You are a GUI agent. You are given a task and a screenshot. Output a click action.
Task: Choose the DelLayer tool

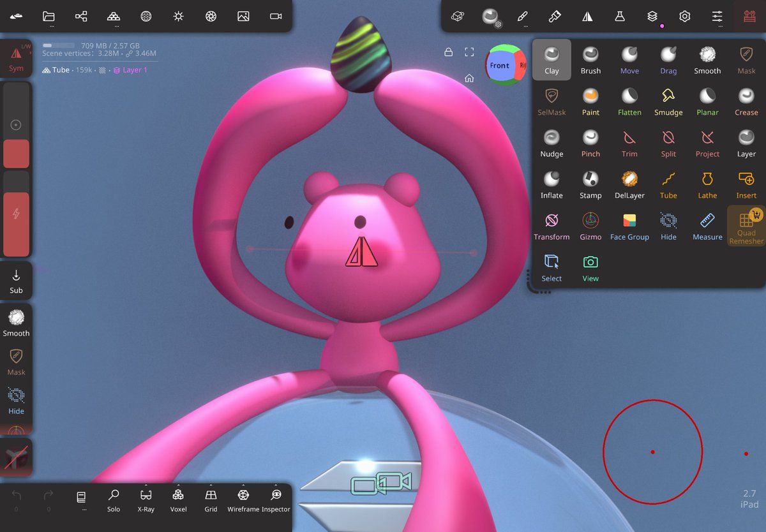click(x=629, y=184)
